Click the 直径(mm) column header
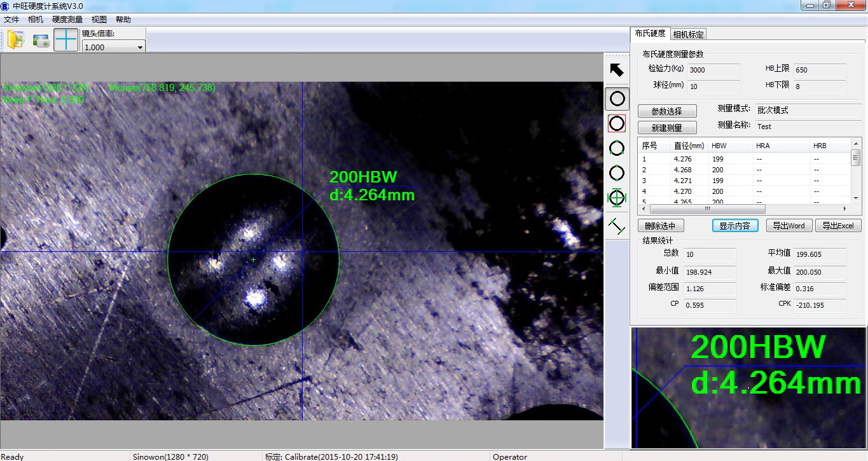The height and width of the screenshot is (461, 868). [x=689, y=146]
